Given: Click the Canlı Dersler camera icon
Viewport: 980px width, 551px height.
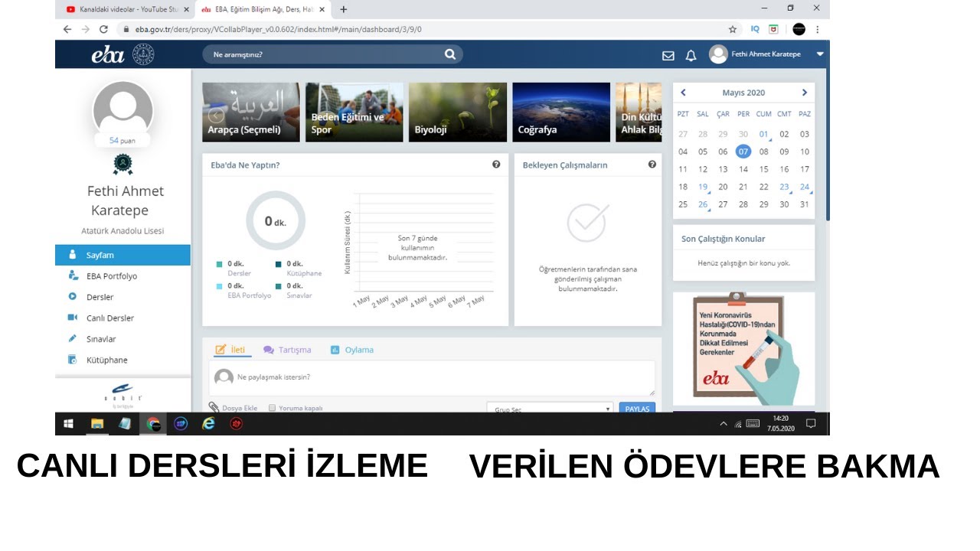Looking at the screenshot, I should pyautogui.click(x=73, y=318).
